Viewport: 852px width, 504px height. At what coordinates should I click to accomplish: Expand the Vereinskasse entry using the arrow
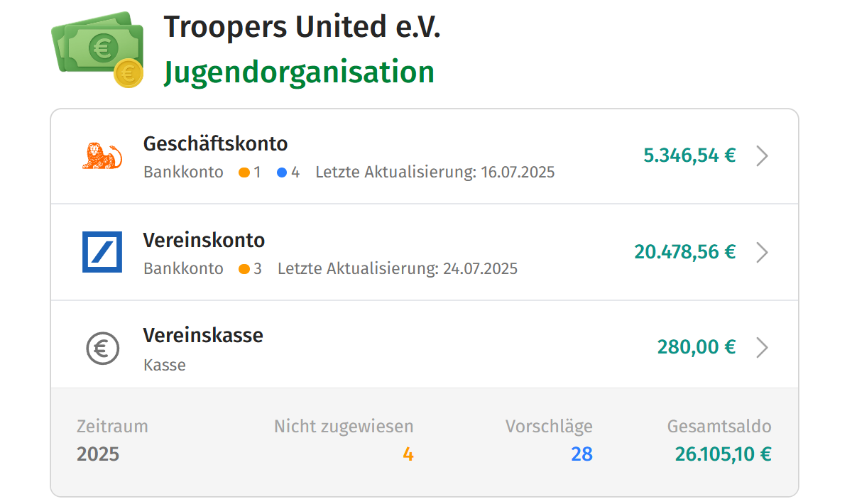click(762, 347)
